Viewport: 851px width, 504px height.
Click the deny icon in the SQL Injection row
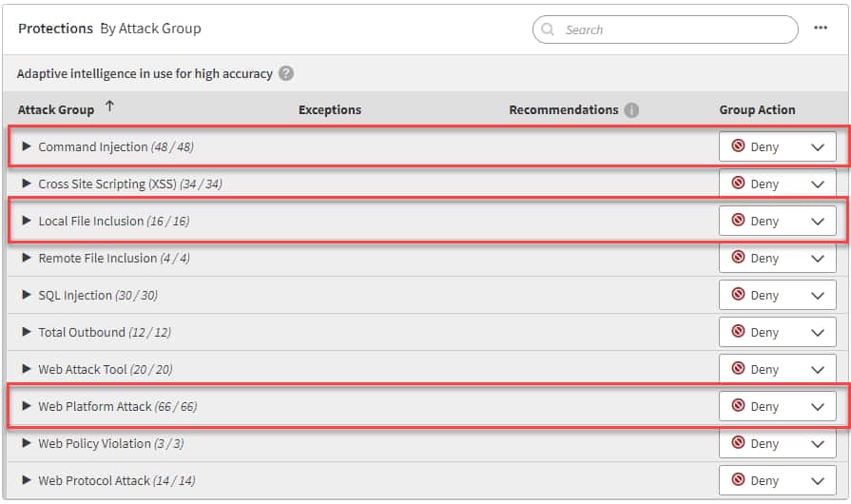click(x=738, y=295)
